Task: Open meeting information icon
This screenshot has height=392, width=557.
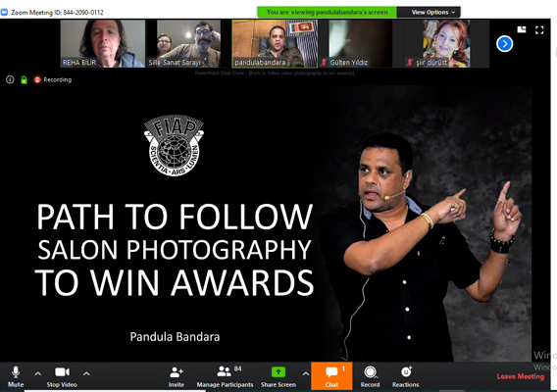Action: [x=10, y=79]
